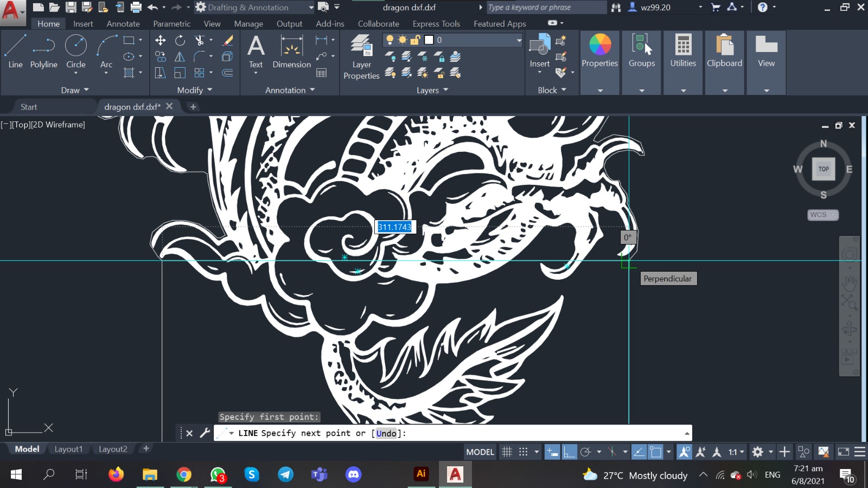Switch to the Express Tools tab
Viewport: 868px width, 488px height.
point(436,24)
